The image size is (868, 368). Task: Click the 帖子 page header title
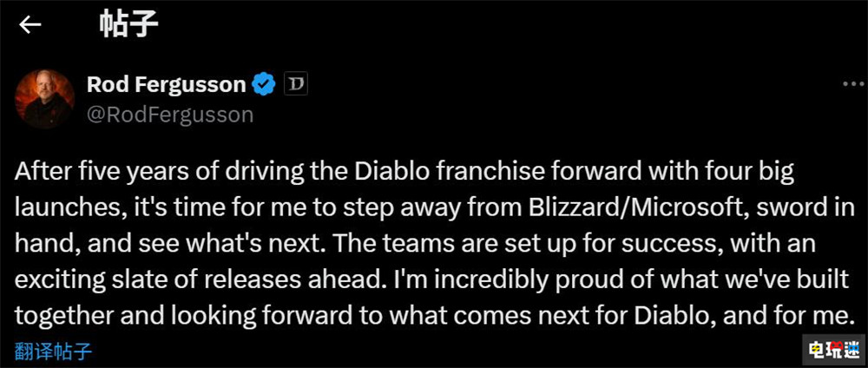tap(129, 24)
